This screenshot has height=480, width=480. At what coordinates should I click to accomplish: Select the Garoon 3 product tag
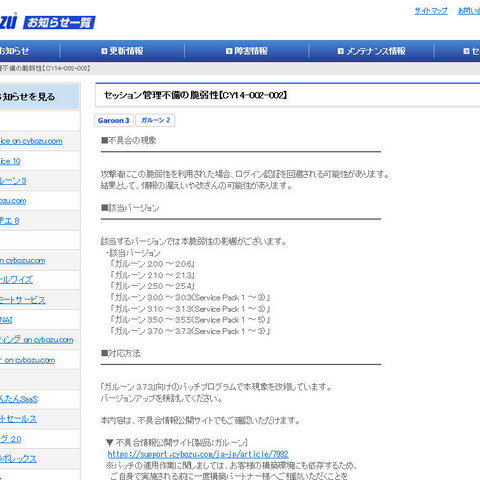(114, 120)
